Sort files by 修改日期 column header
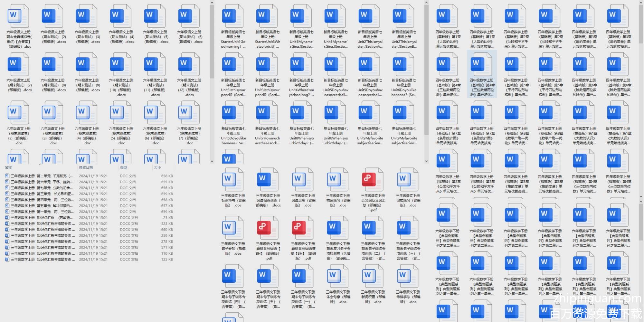 pos(86,167)
